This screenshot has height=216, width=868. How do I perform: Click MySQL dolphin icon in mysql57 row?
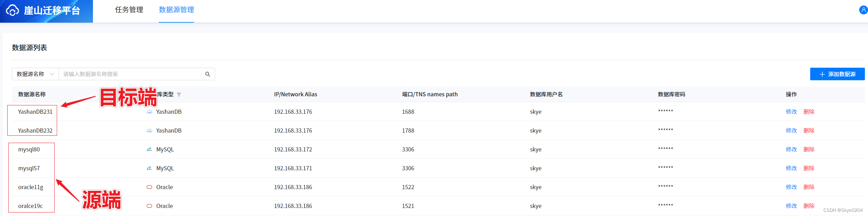(149, 169)
